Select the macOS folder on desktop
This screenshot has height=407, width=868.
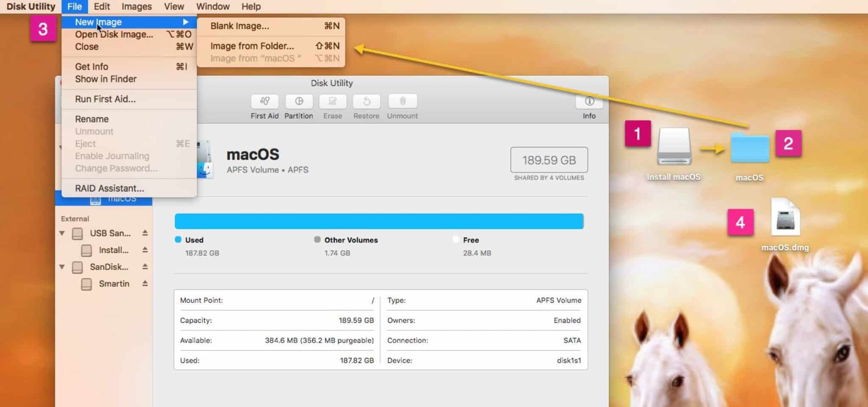pyautogui.click(x=750, y=147)
